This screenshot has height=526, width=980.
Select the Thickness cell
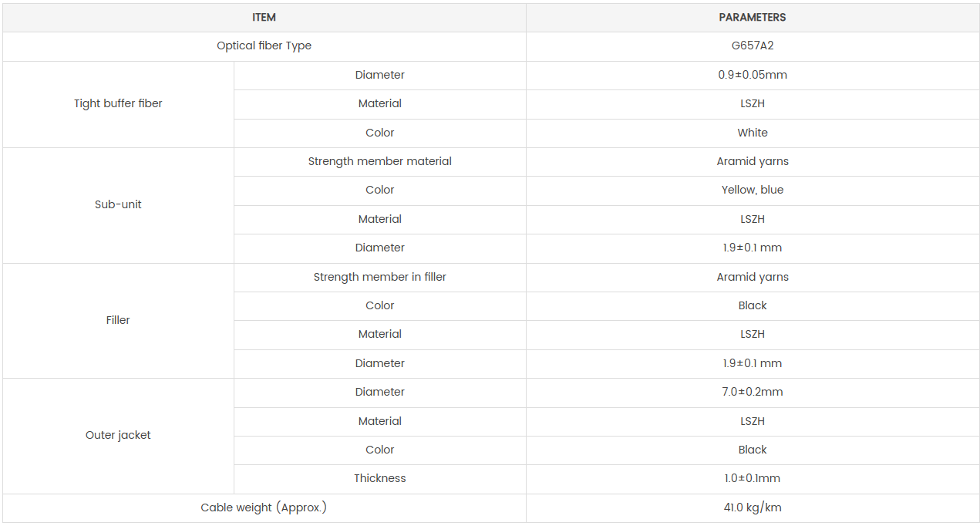(379, 478)
